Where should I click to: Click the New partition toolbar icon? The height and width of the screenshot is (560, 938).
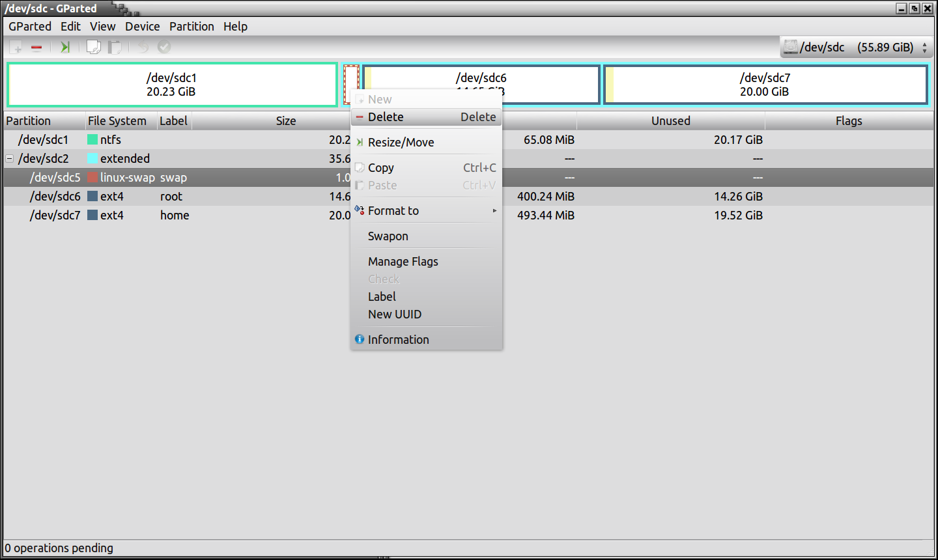pyautogui.click(x=16, y=47)
